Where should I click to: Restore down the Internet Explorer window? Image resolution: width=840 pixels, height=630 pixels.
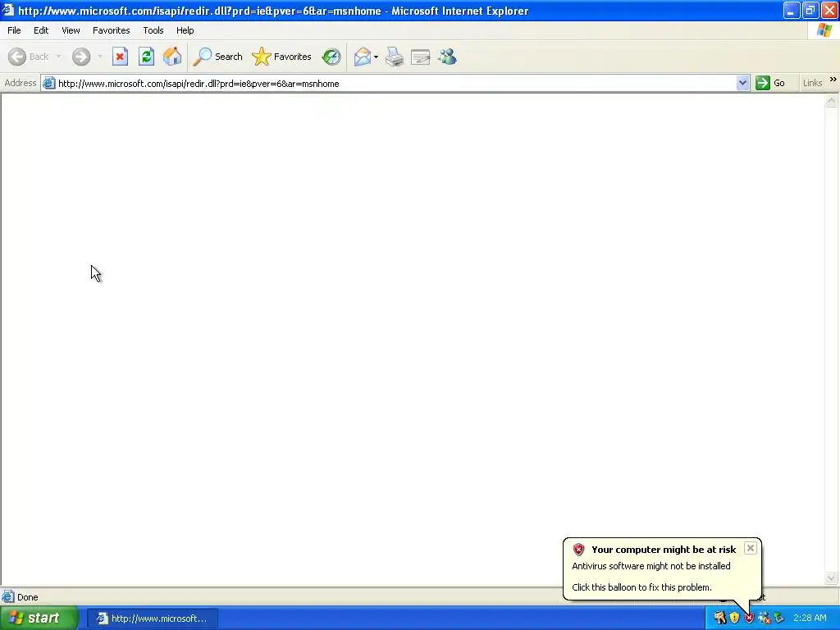tap(810, 10)
